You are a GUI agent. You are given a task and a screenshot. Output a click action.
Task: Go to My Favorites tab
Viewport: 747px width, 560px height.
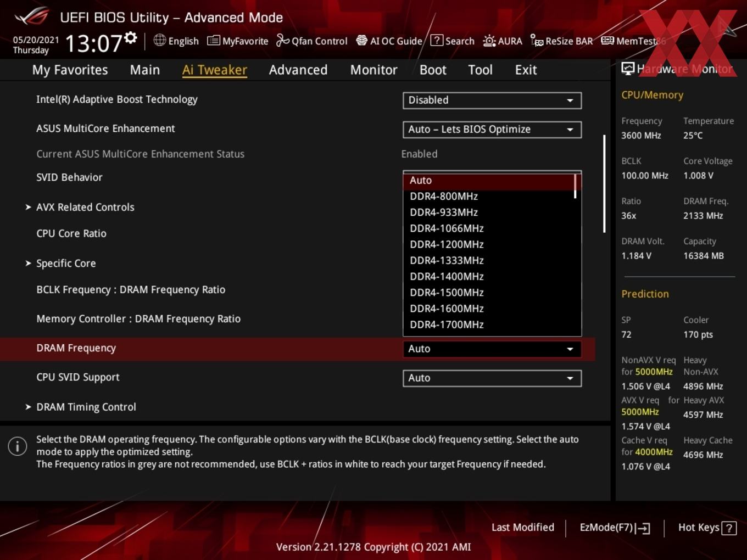(70, 70)
